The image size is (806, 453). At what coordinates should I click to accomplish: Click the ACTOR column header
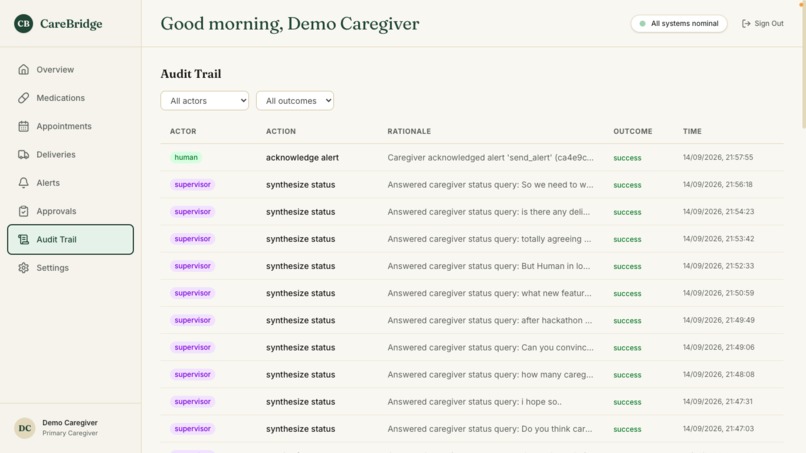[183, 131]
